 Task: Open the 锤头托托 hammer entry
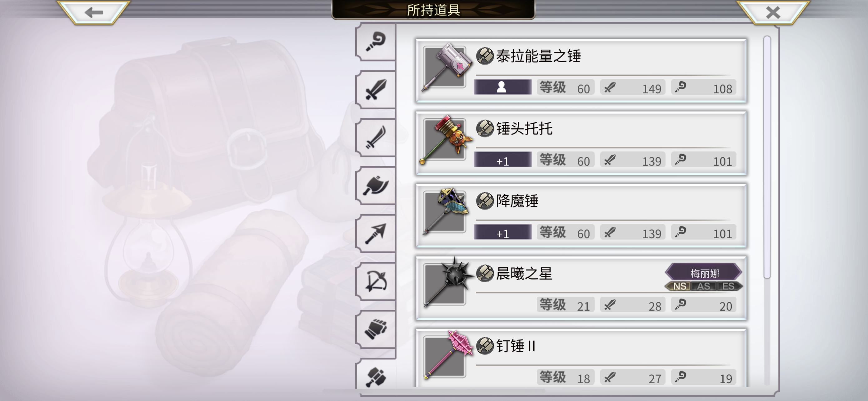click(x=581, y=143)
